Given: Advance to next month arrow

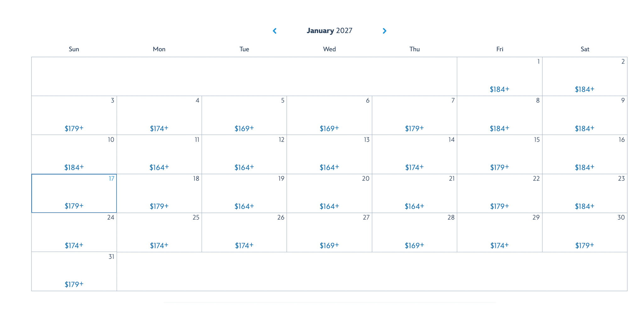Looking at the screenshot, I should [384, 31].
